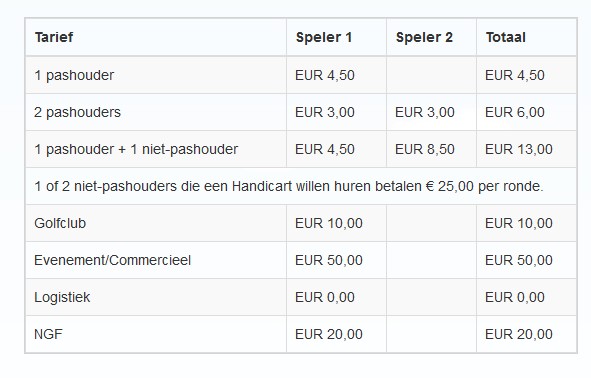The image size is (591, 378).
Task: Click '1 pashouder + 1 niet-pashouder' label
Action: 136,149
